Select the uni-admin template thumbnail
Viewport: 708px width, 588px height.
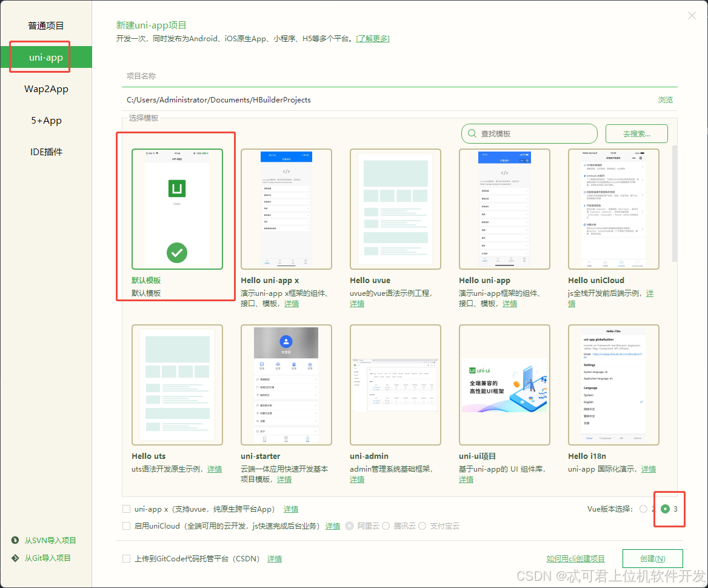396,385
